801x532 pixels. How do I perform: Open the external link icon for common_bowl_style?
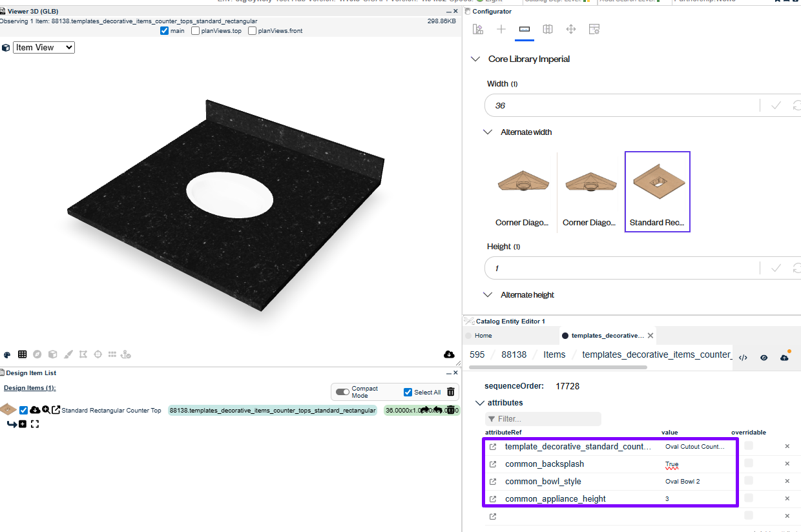click(493, 482)
